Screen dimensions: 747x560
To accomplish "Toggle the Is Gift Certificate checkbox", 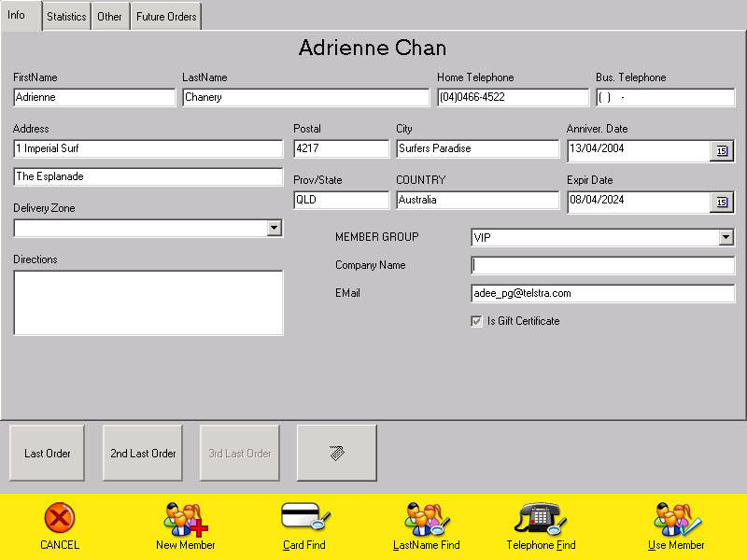I will (477, 321).
